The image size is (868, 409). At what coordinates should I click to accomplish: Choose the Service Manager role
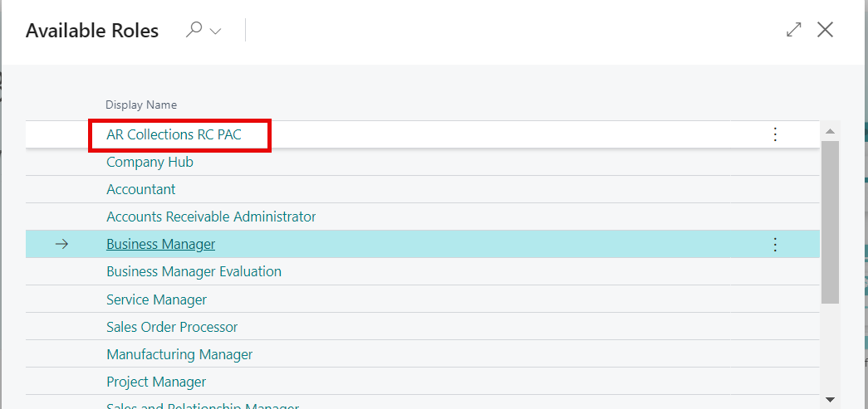click(x=156, y=299)
